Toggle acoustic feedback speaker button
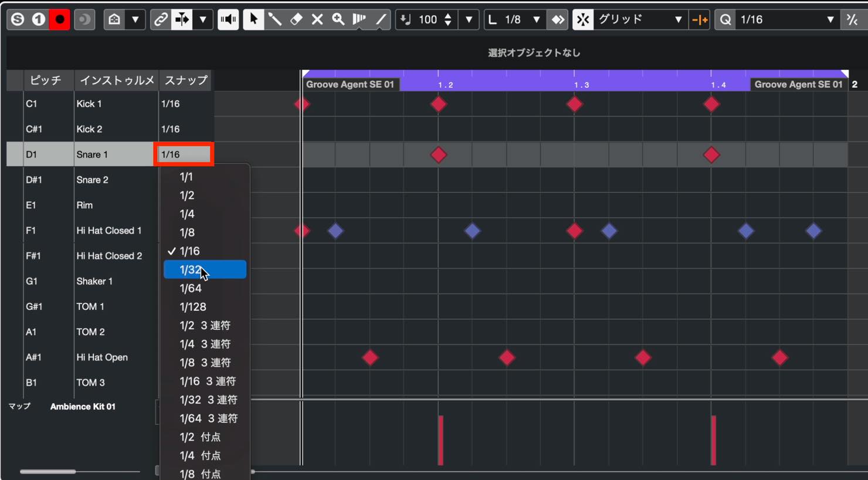Viewport: 868px width, 480px height. click(228, 19)
